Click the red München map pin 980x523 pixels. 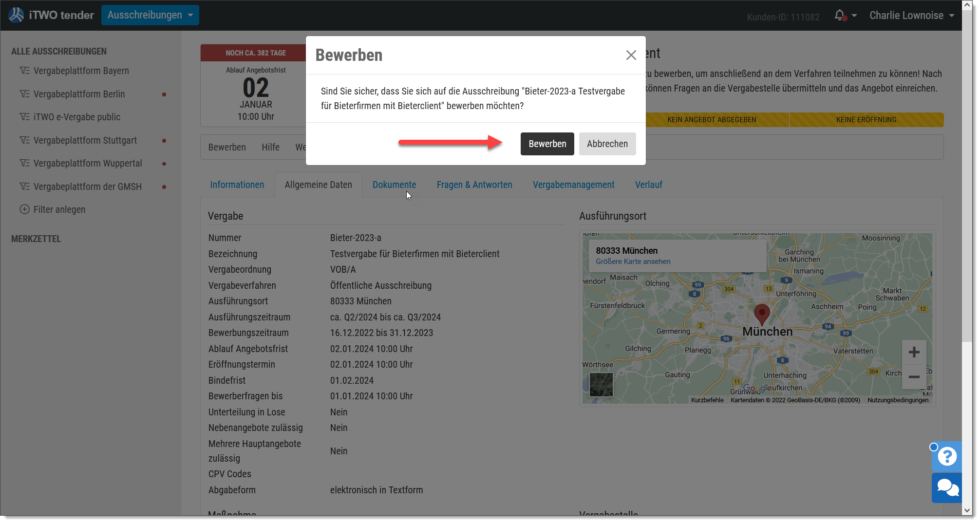[762, 314]
